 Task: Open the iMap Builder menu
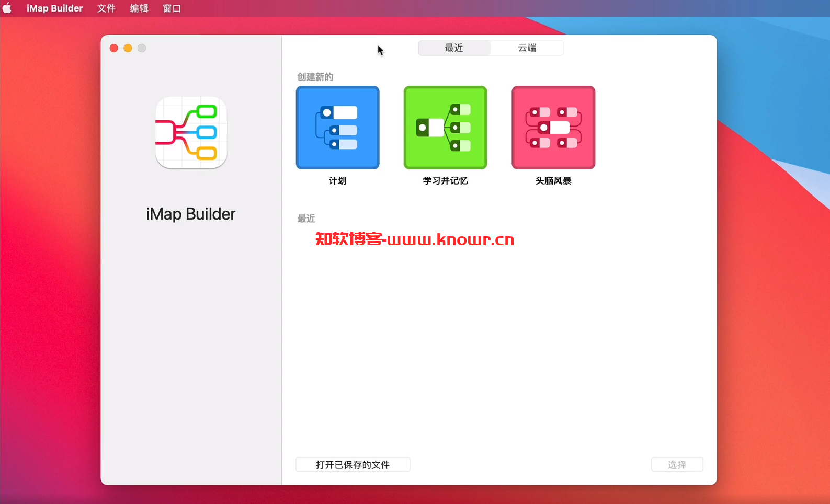click(55, 8)
